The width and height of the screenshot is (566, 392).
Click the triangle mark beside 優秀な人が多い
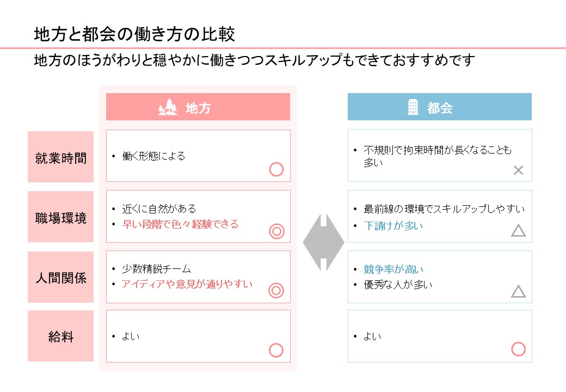[519, 292]
